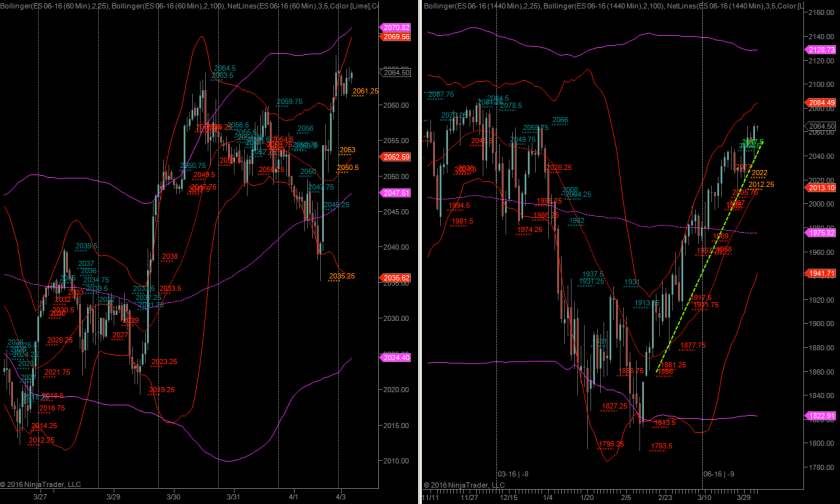This screenshot has height=504, width=840.
Task: Click the 3/27 date label
Action: coord(40,497)
